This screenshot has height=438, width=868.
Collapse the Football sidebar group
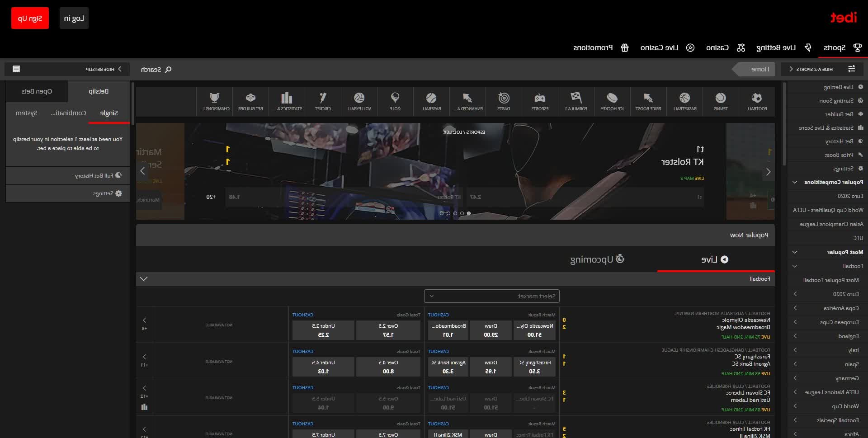click(795, 266)
